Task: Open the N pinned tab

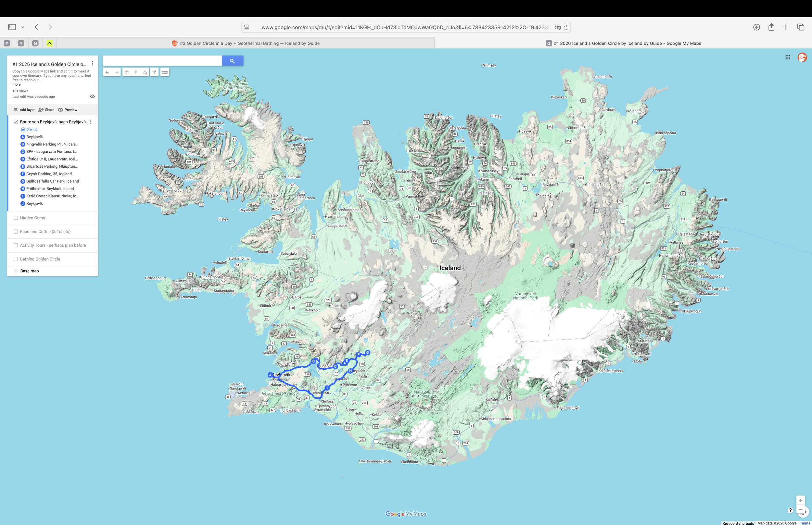Action: click(35, 43)
